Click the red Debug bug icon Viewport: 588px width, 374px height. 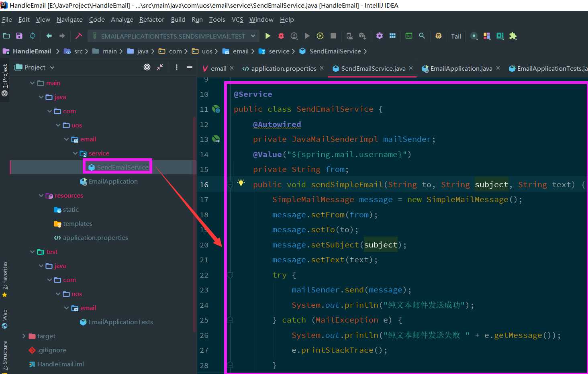click(x=281, y=36)
